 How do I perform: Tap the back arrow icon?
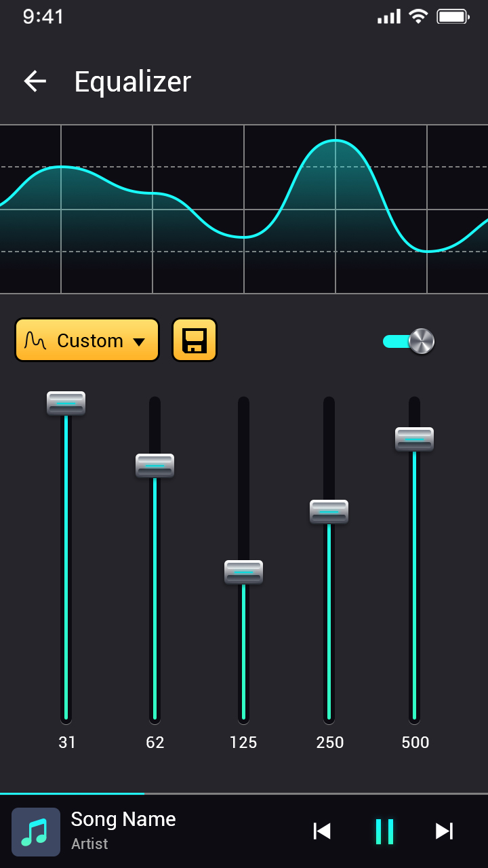pyautogui.click(x=35, y=81)
